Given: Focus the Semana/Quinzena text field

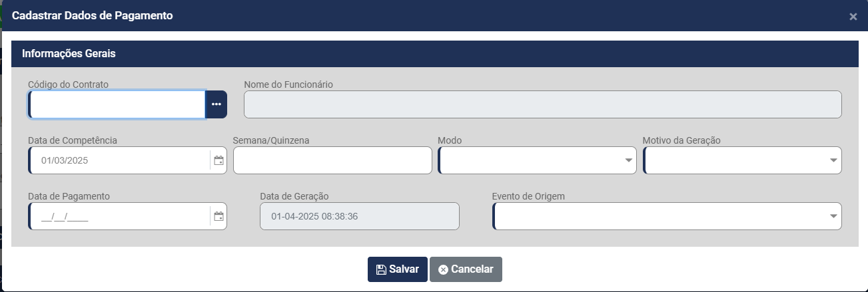Looking at the screenshot, I should (x=332, y=160).
